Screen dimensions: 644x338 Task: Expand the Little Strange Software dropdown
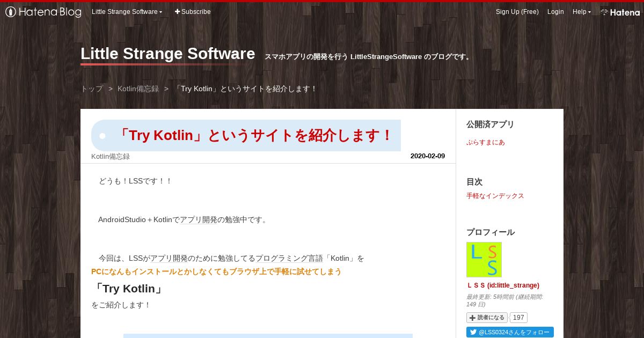pyautogui.click(x=127, y=12)
